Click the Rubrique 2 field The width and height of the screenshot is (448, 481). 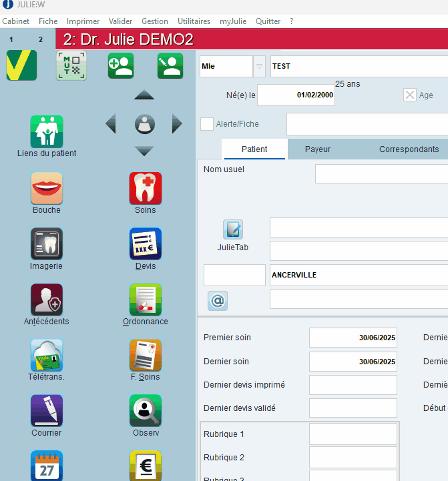(x=353, y=458)
